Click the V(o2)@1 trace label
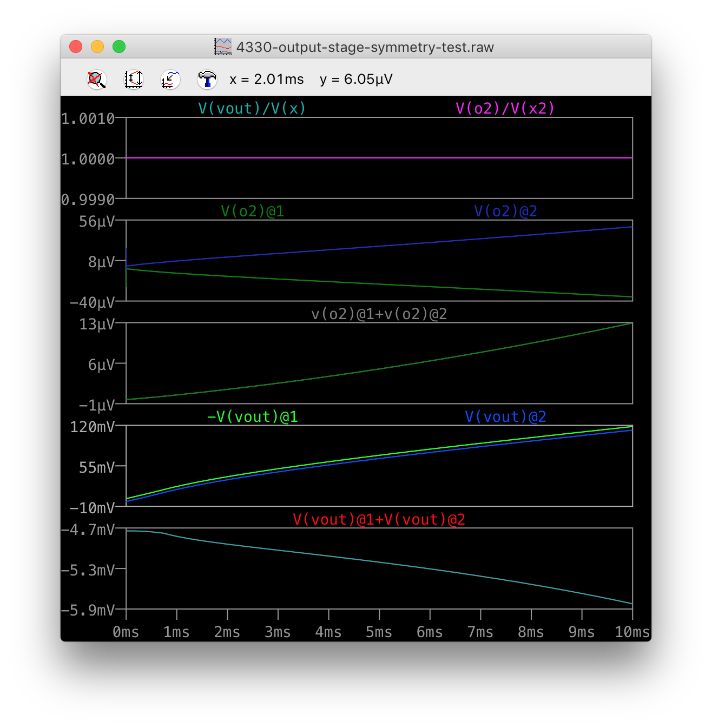 [253, 211]
